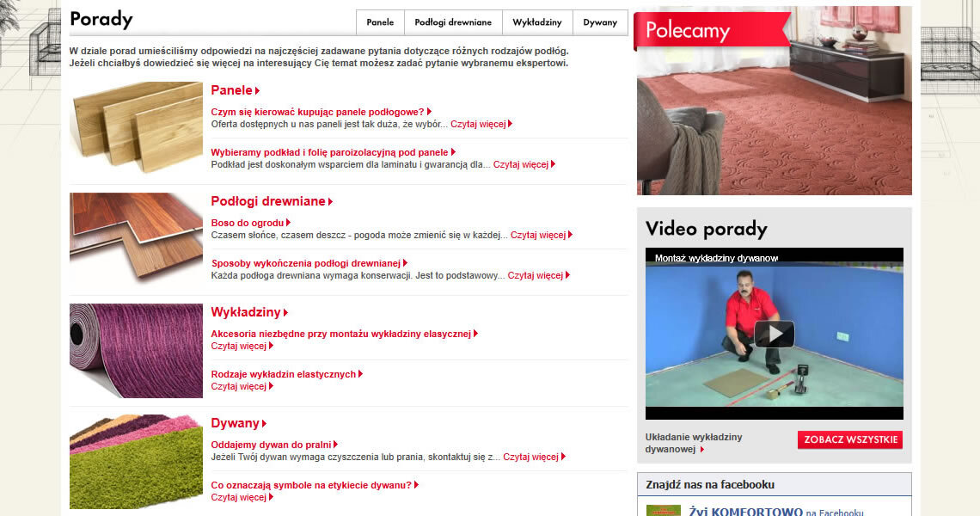Open 'Oddajemy dywan do pralni' article

pos(271,445)
